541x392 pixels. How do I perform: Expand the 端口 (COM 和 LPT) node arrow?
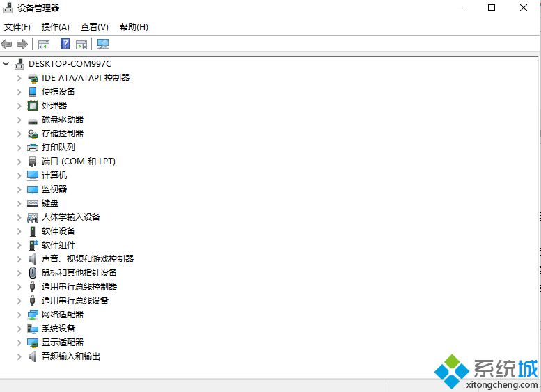[19, 162]
